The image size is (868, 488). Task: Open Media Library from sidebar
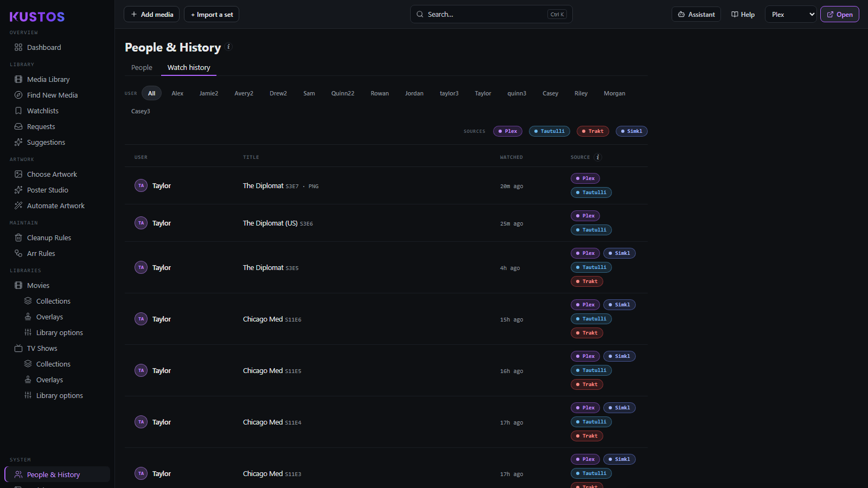[48, 79]
